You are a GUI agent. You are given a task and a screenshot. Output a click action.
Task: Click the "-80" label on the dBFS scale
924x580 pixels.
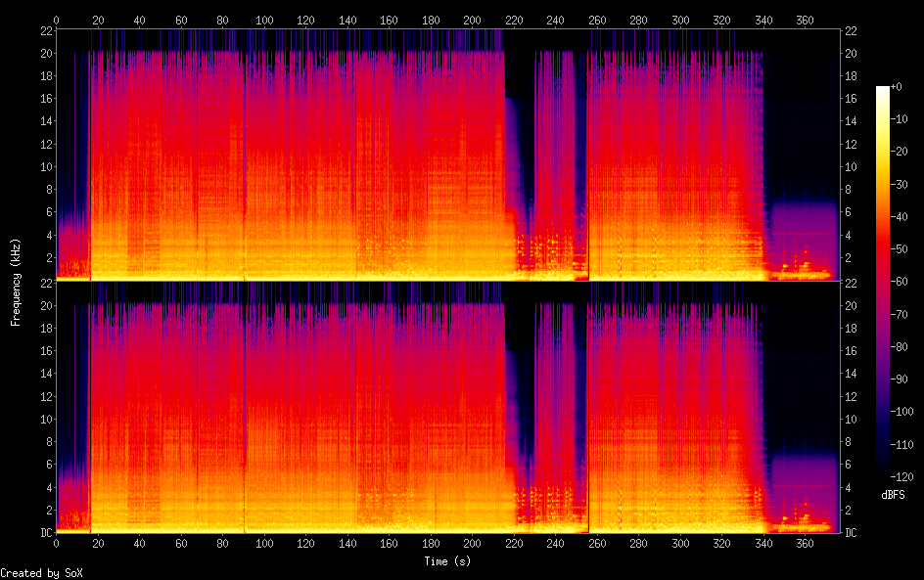(899, 347)
